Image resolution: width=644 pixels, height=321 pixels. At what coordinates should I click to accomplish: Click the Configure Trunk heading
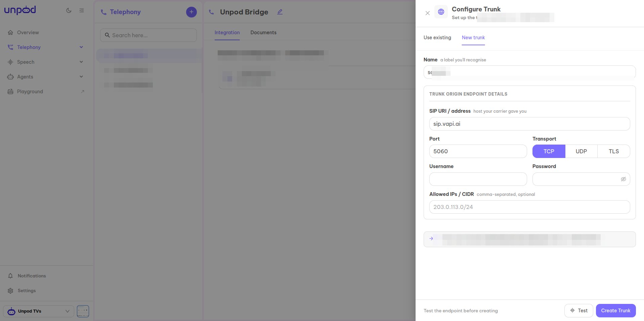point(476,9)
